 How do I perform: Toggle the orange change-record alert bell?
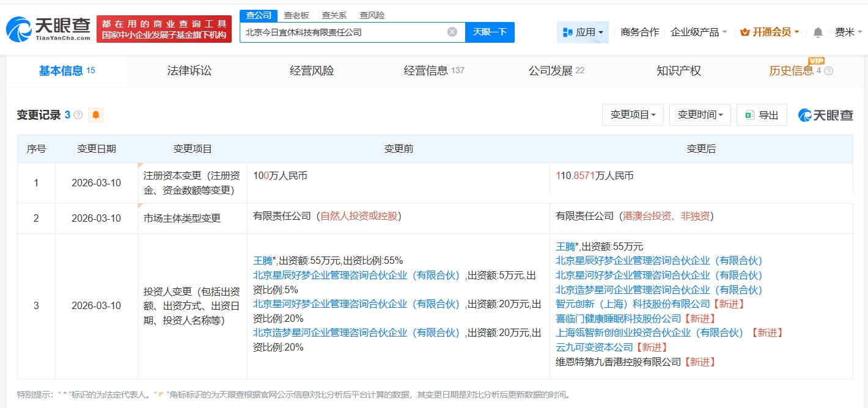click(x=96, y=115)
